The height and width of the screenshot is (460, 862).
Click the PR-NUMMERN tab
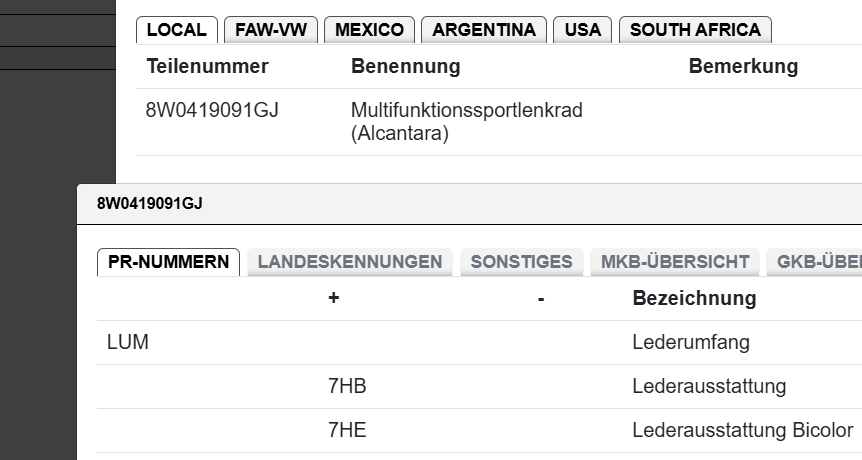pos(168,262)
